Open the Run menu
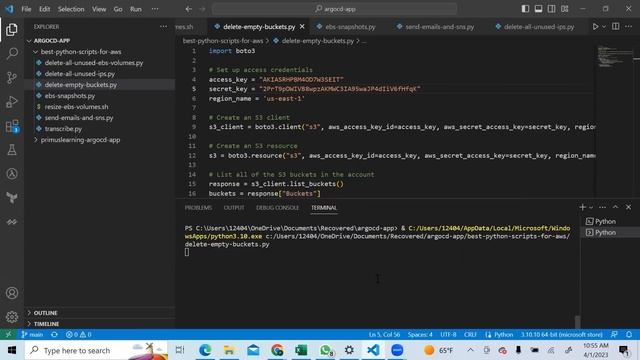 pos(136,9)
